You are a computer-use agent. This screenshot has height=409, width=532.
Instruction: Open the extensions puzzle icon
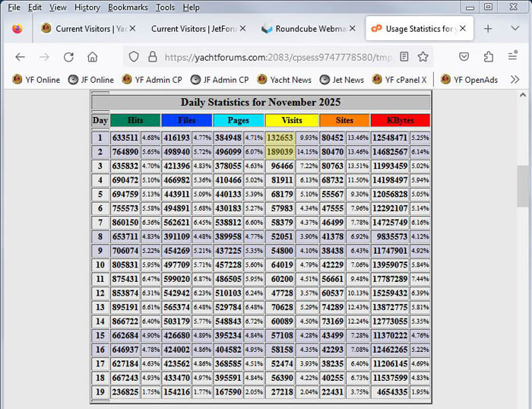(489, 57)
